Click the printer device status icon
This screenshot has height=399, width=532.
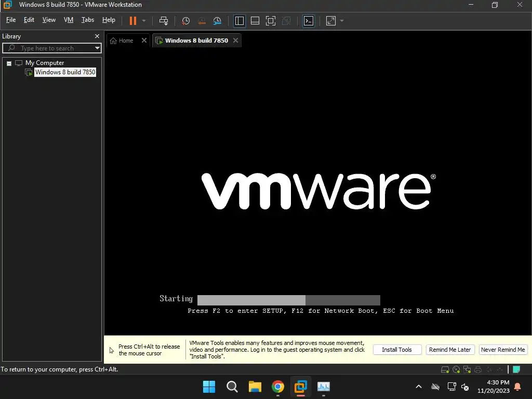[x=478, y=369]
